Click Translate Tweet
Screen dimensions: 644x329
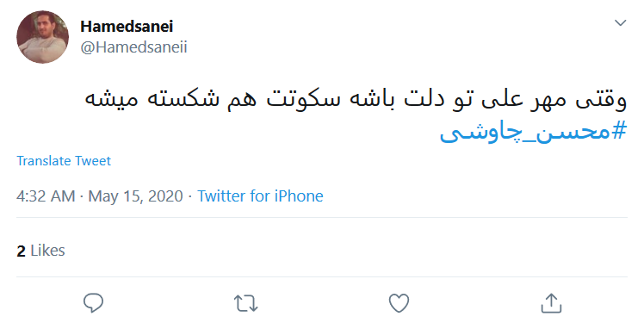64,160
